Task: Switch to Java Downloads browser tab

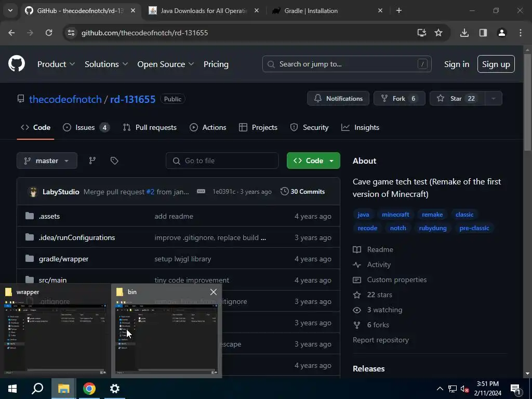Action: 204,11
